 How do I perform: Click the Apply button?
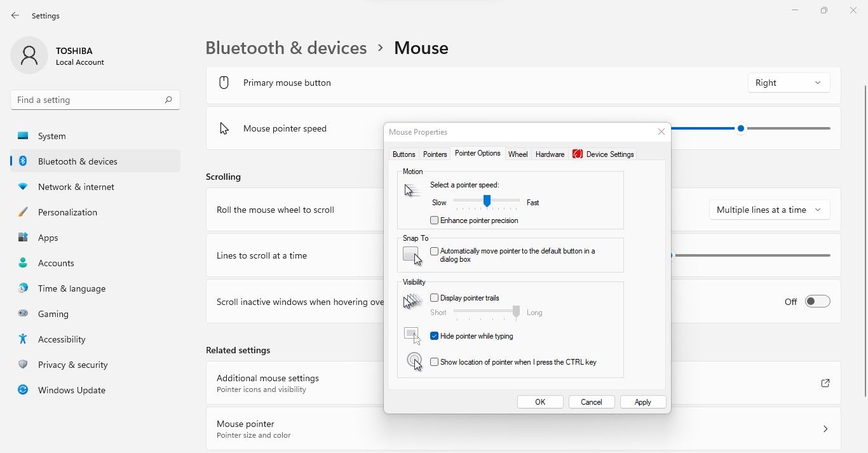click(x=642, y=402)
